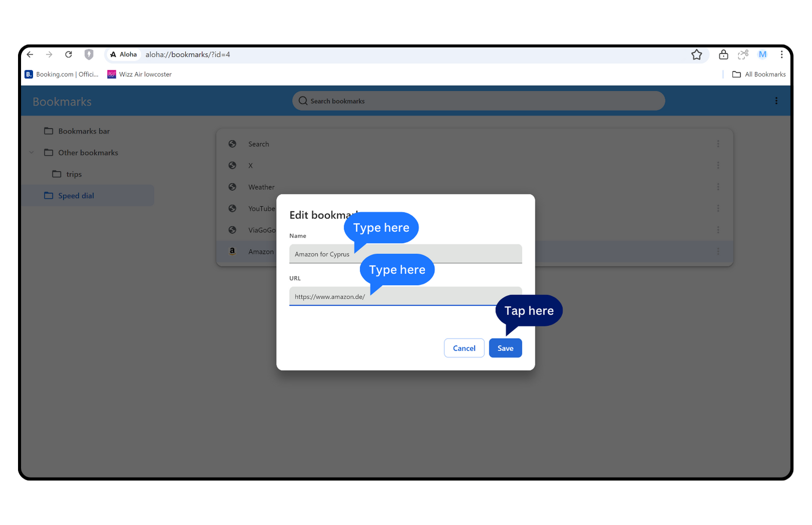
Task: Open the lock icon in toolbar
Action: click(723, 55)
